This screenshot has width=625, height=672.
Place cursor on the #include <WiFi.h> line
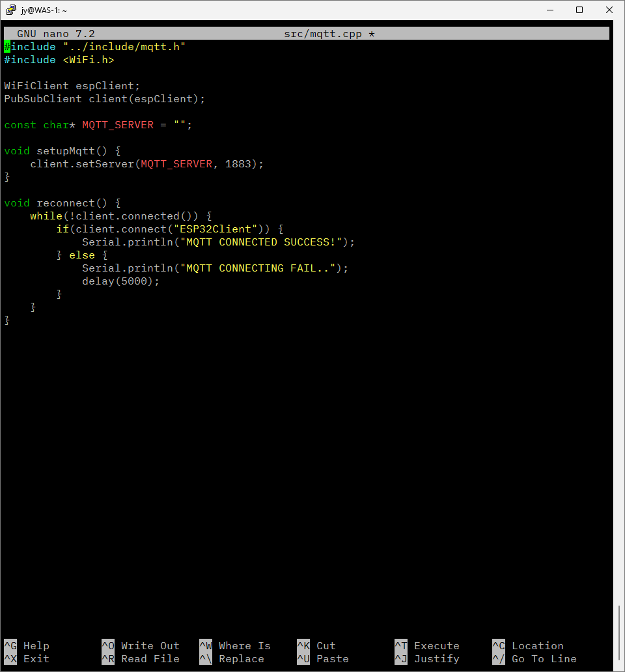59,59
